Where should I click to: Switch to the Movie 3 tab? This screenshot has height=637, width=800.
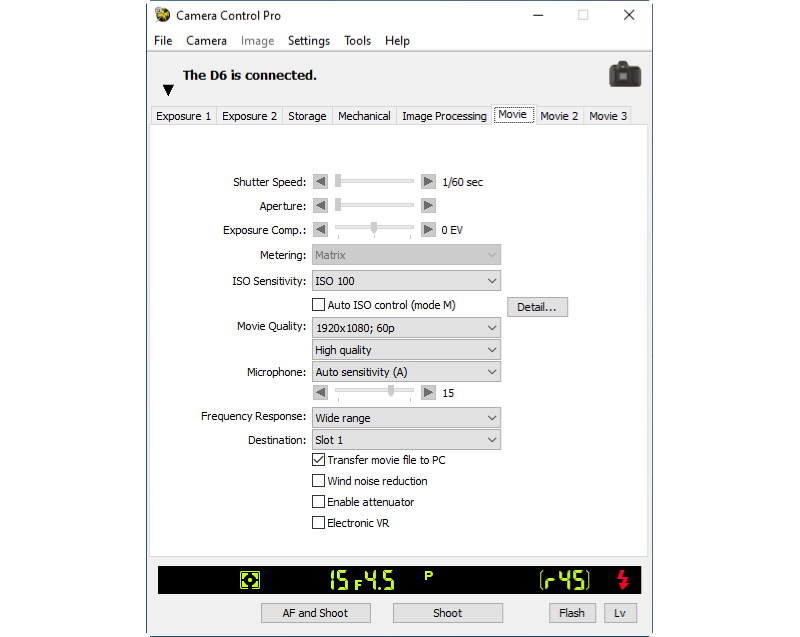(x=608, y=116)
